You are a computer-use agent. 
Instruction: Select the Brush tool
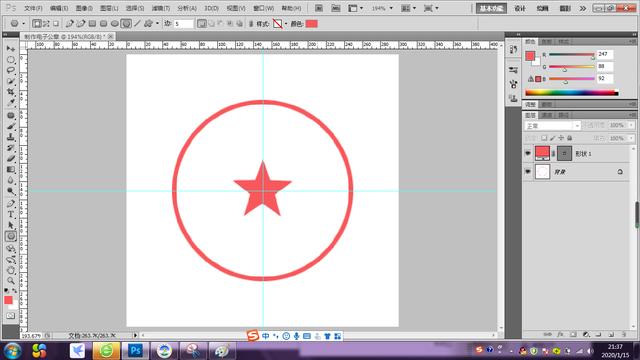[x=11, y=126]
